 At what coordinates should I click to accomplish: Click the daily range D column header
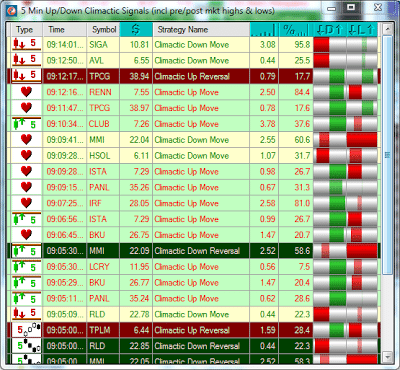330,29
